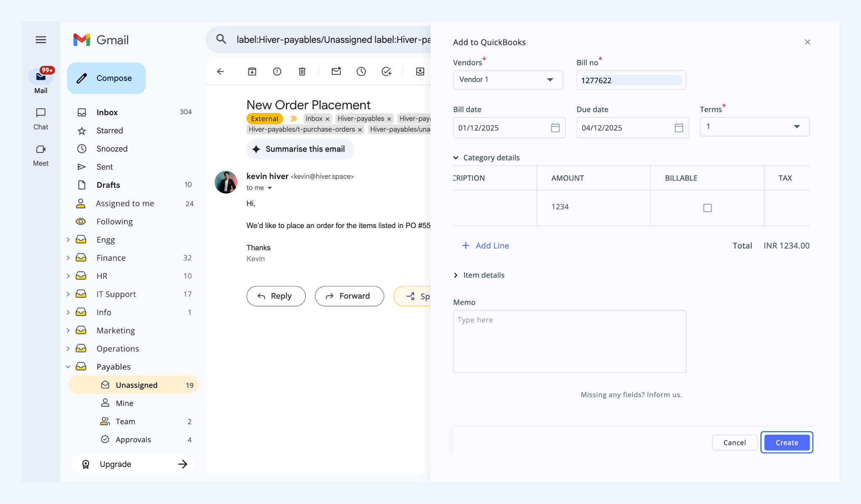Screen dimensions: 861x504
Task: Expand the Marketing mailbox
Action: [68, 331]
